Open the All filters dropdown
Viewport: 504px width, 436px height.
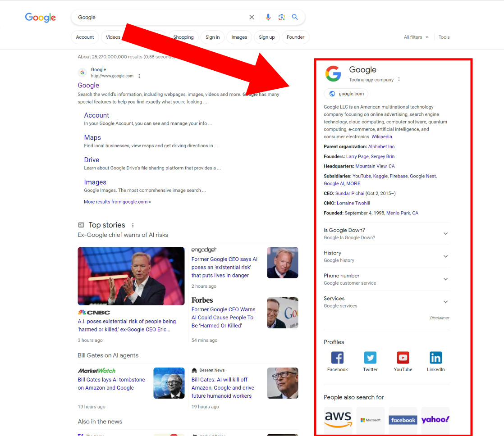(415, 37)
